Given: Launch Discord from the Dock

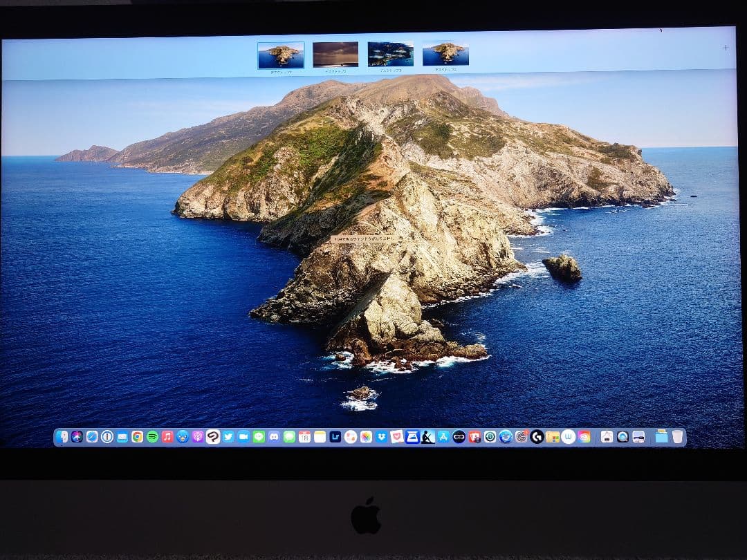Looking at the screenshot, I should coord(274,437).
